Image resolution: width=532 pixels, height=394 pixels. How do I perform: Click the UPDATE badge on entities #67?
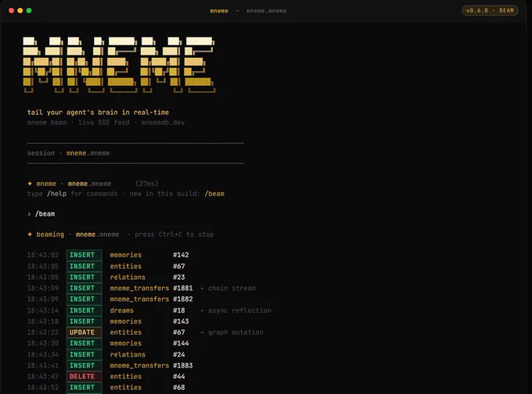point(84,332)
